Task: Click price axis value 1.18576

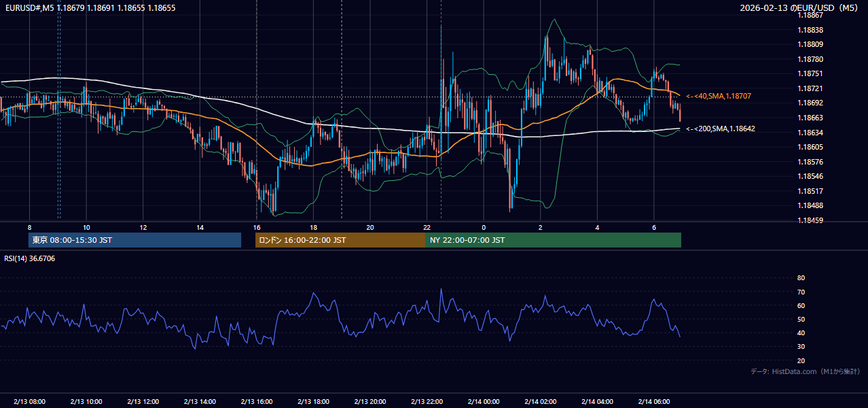Action: (810, 162)
